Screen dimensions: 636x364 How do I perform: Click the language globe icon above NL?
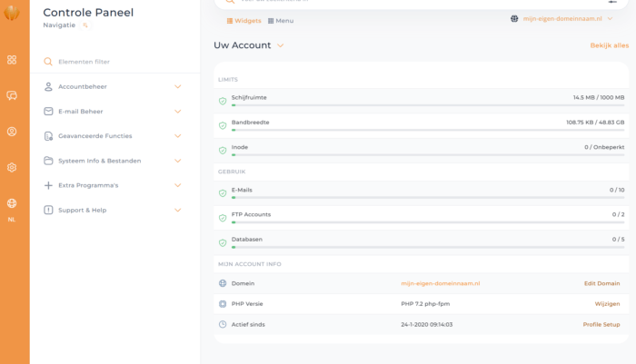[x=12, y=203]
